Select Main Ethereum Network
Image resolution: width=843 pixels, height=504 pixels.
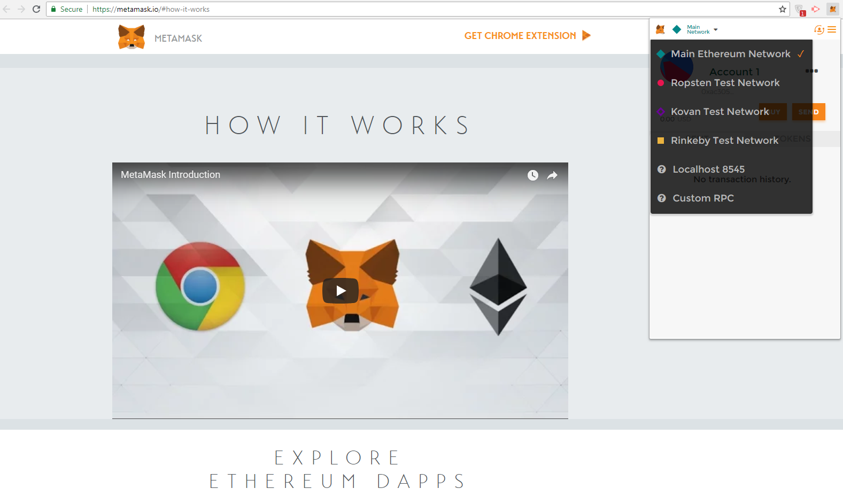(731, 54)
